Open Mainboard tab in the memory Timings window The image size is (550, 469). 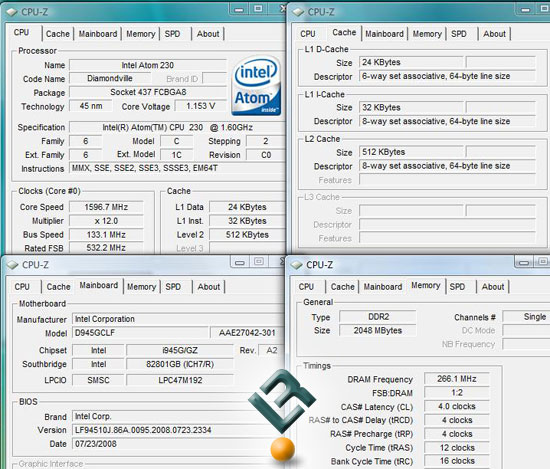point(383,287)
